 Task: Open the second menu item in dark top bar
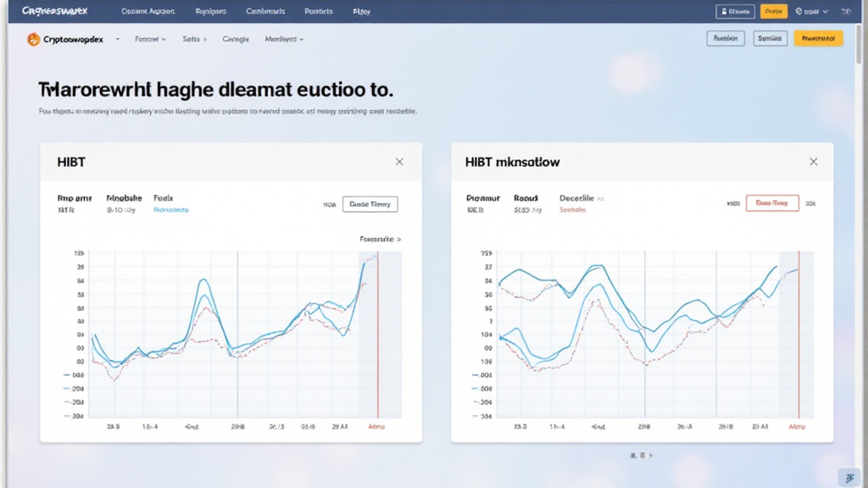click(211, 12)
